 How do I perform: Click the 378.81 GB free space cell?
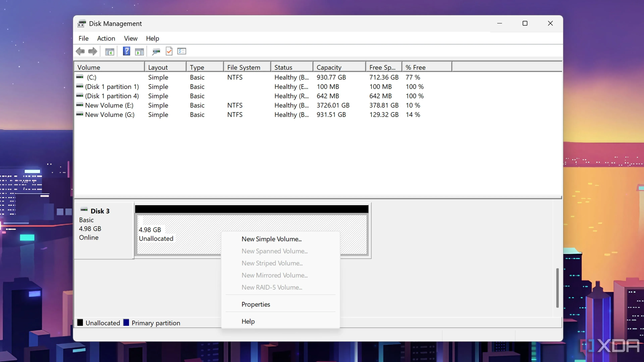tap(384, 105)
